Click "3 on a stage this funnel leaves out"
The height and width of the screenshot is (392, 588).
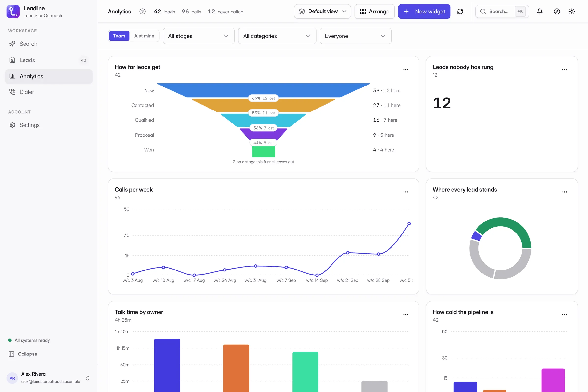(263, 162)
